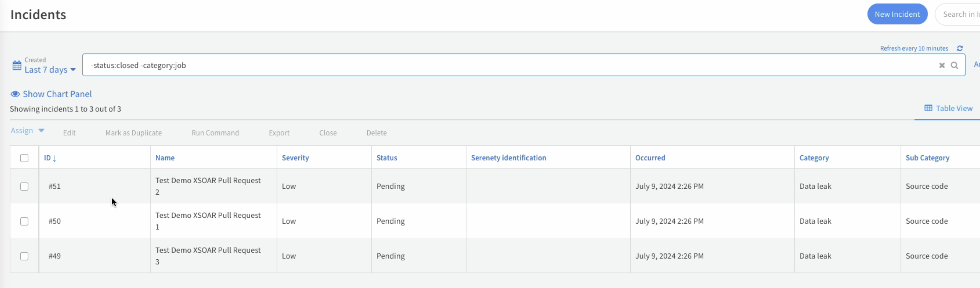Viewport: 980px width, 288px height.
Task: Open the Last 7 days date dropdown
Action: (x=50, y=70)
